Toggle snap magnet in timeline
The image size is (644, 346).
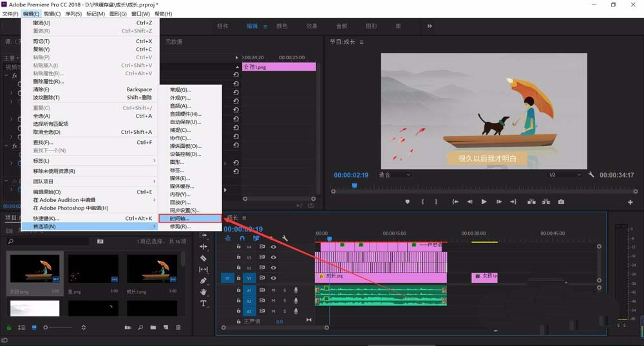click(242, 238)
